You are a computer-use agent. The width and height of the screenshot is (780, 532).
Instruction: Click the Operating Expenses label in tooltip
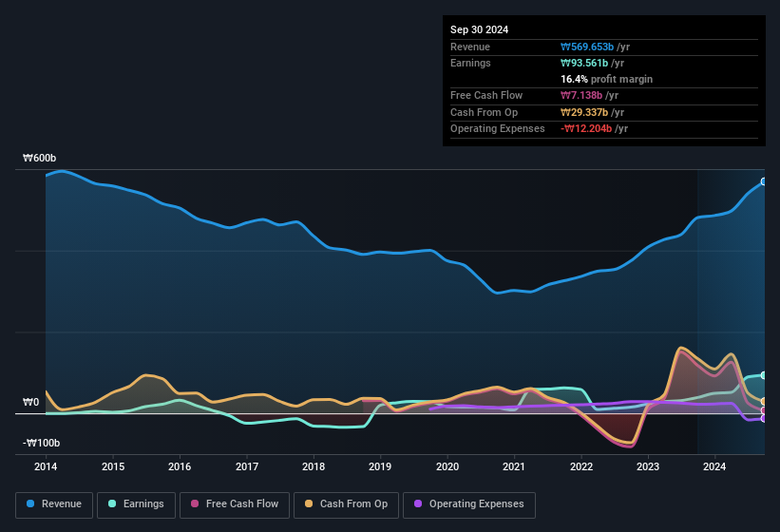497,129
